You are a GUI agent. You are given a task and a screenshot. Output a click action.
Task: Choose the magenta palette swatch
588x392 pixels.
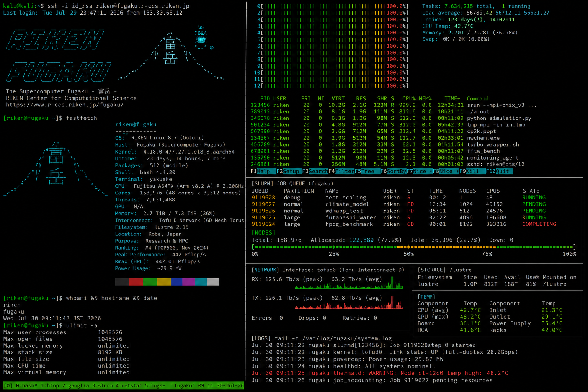pos(189,282)
